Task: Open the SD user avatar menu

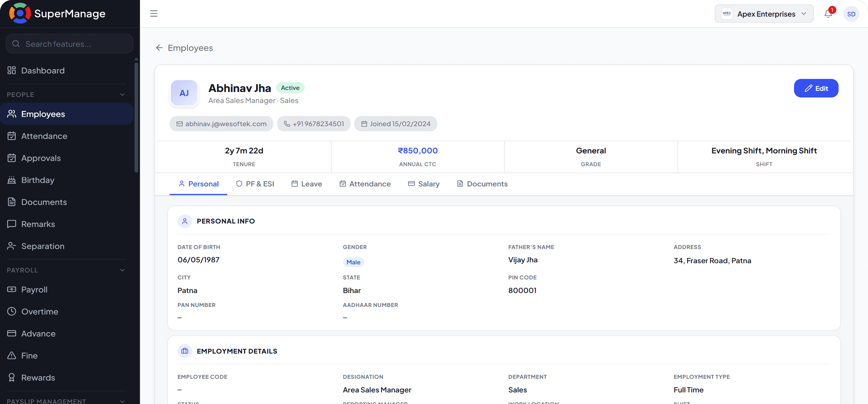Action: [x=851, y=14]
